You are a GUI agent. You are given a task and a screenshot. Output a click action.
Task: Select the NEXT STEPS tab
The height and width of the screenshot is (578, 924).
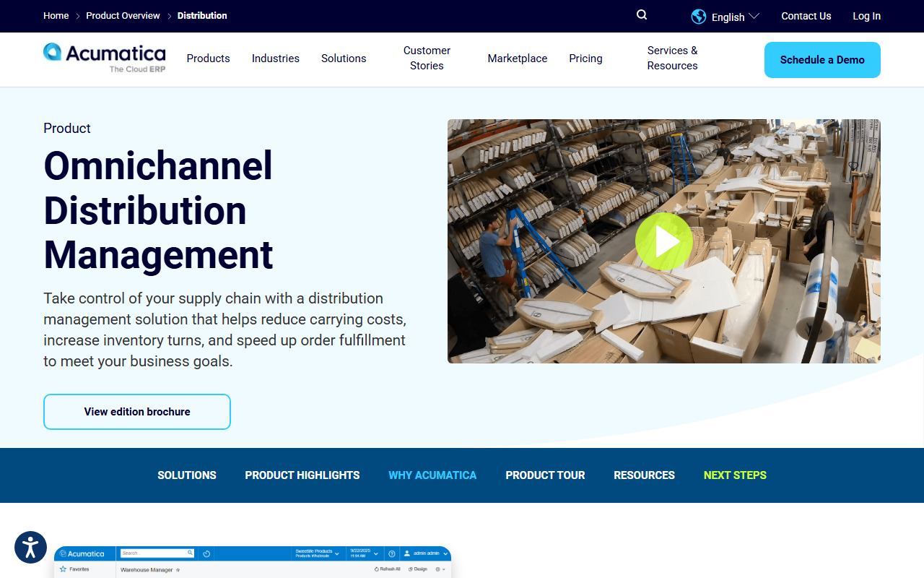pyautogui.click(x=735, y=475)
